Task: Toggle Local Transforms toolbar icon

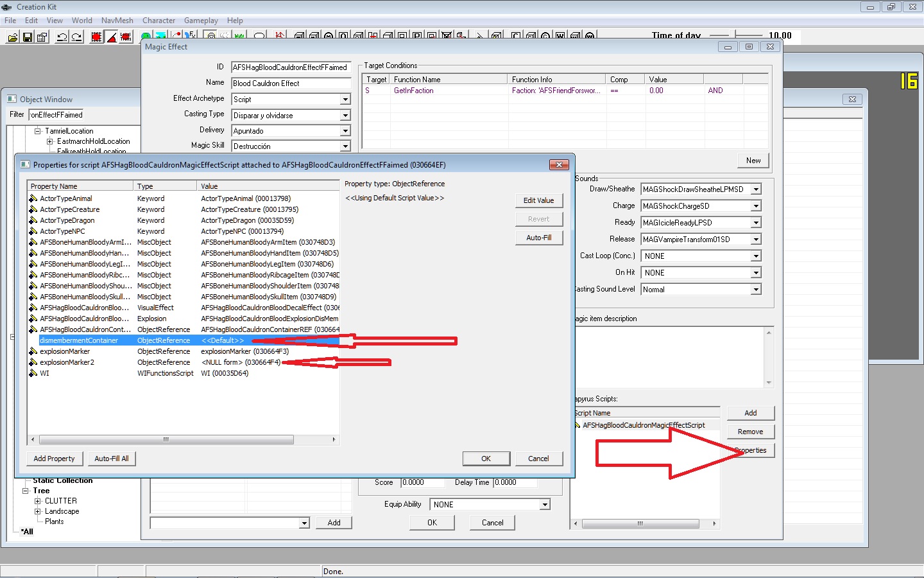Action: (126, 37)
